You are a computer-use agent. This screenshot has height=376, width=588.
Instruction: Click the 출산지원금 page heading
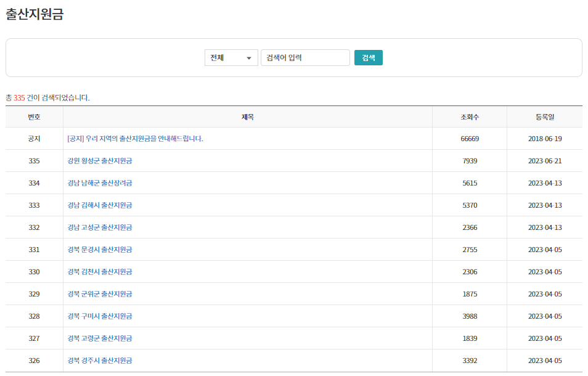(35, 14)
